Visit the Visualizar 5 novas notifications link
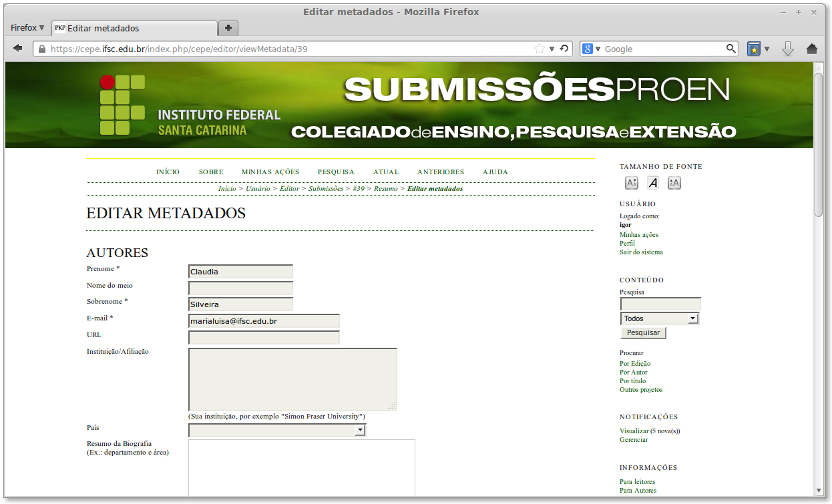 pos(649,431)
